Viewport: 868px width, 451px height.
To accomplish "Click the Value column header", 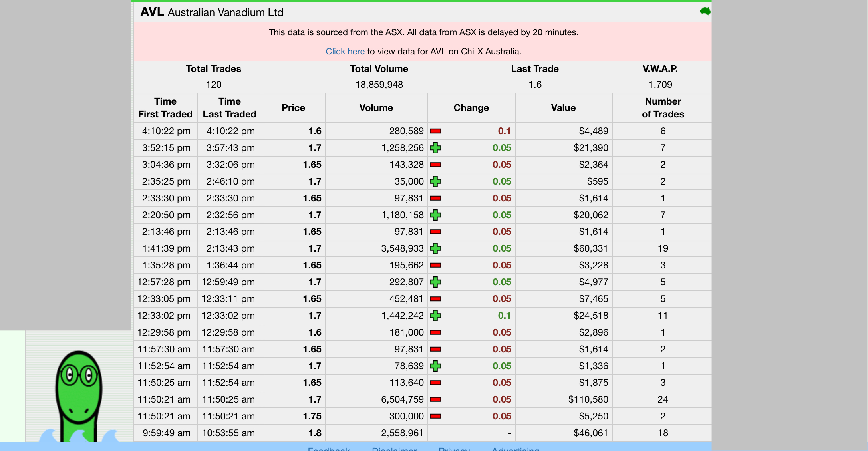I will click(563, 108).
